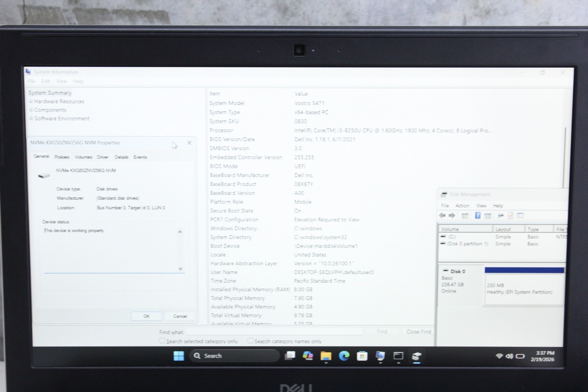Click the (C:) volume drive icon in Disk Management
The image size is (588, 392).
pos(444,236)
